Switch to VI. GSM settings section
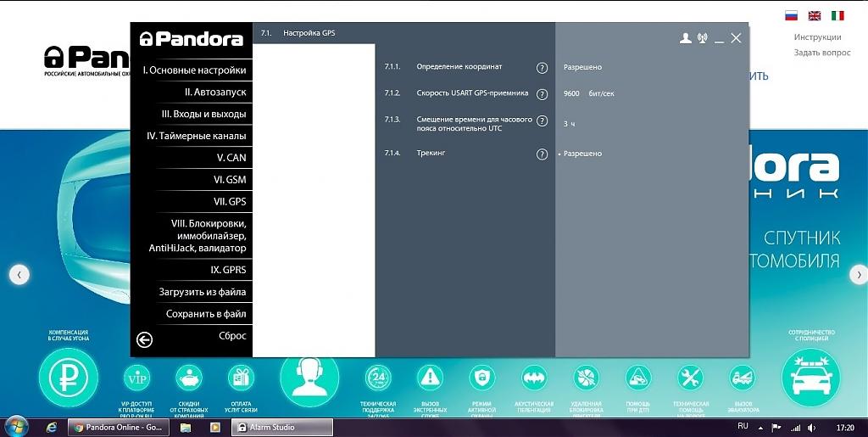 coord(229,180)
